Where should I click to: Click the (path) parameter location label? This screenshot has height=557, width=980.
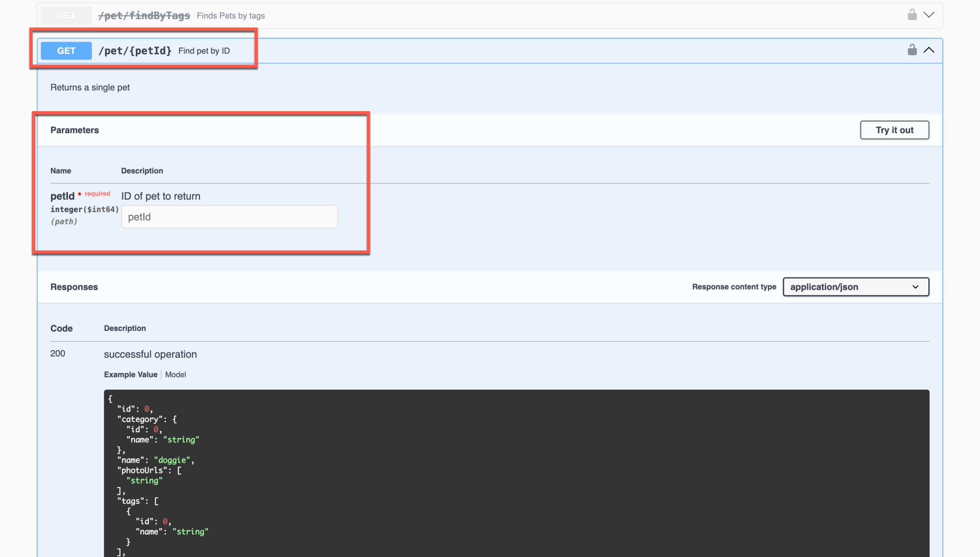click(x=64, y=221)
